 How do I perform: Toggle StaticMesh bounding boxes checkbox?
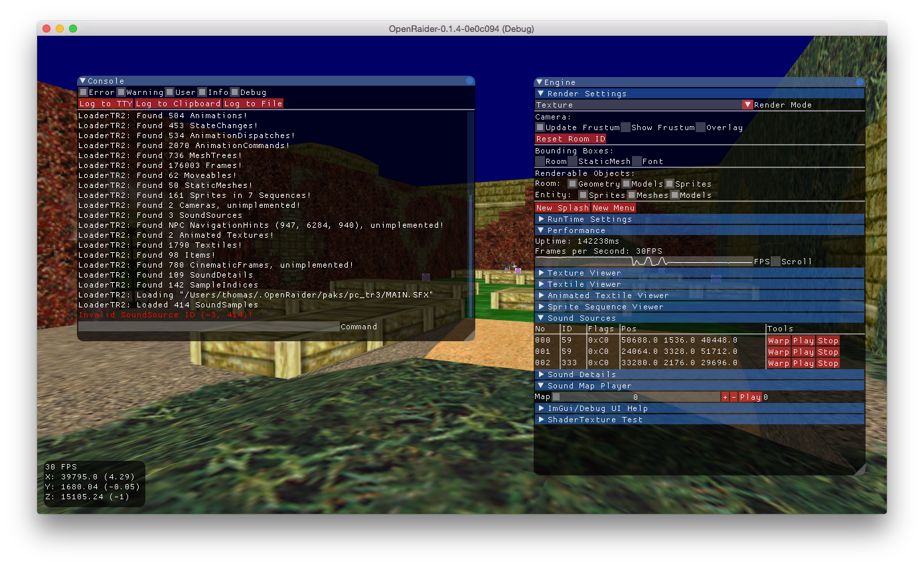pos(572,161)
